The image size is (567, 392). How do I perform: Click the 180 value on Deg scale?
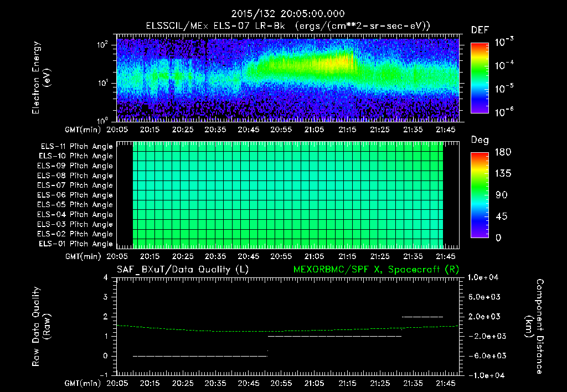[503, 152]
